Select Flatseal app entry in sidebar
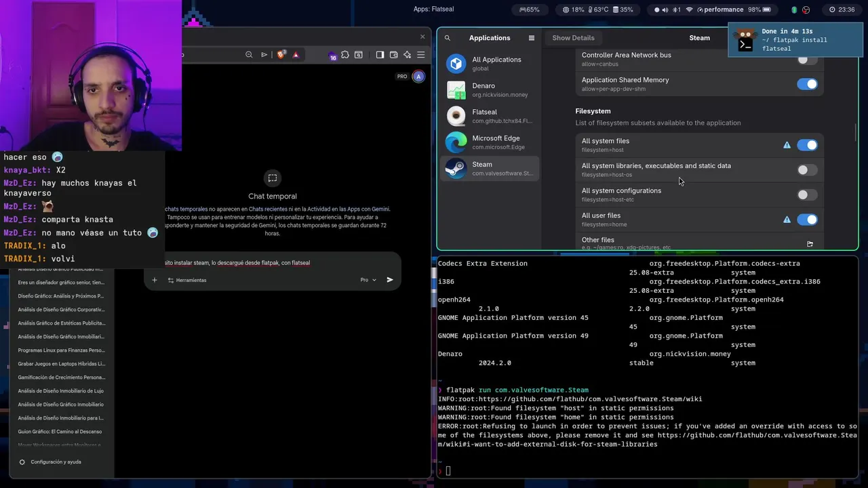 tap(490, 116)
